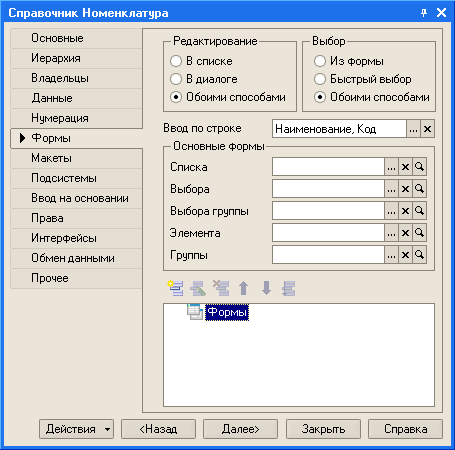Open ellipsis chooser for Ввод по строке
This screenshot has width=455, height=450.
[413, 129]
